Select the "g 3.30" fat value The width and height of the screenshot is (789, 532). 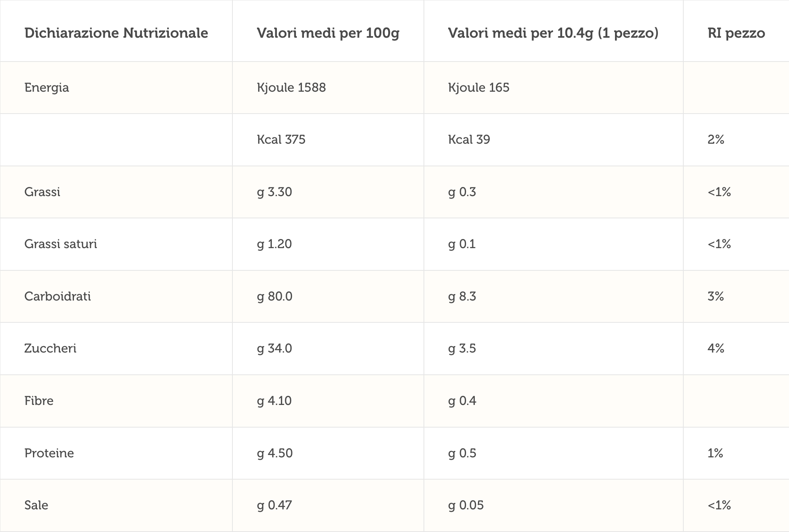click(274, 192)
